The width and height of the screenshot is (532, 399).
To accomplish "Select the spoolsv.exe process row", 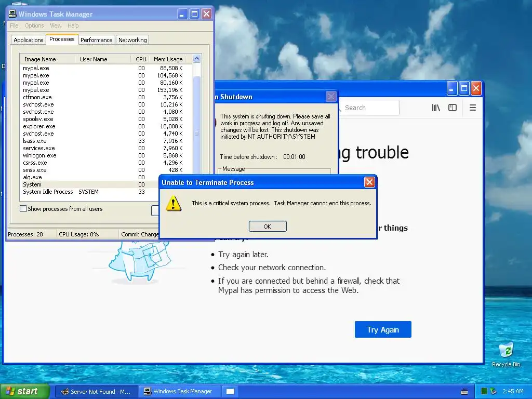I will tap(105, 119).
